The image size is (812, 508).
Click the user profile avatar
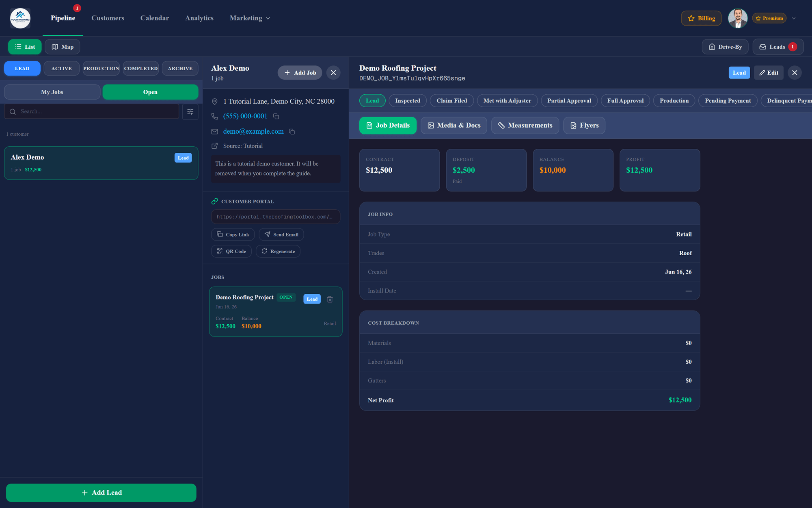738,18
